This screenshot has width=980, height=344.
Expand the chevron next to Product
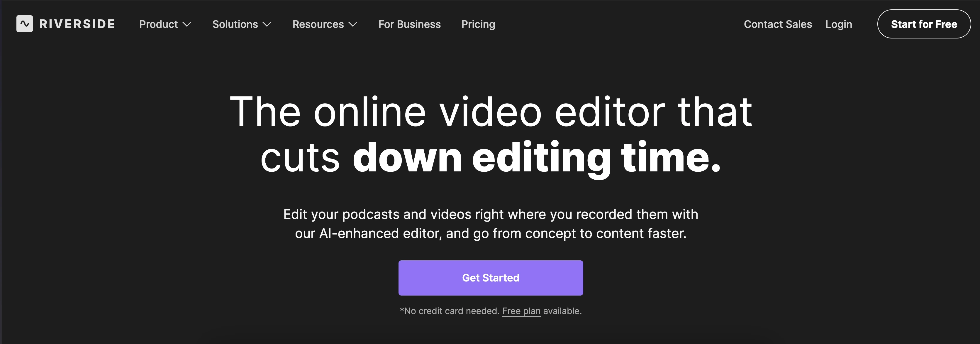187,24
